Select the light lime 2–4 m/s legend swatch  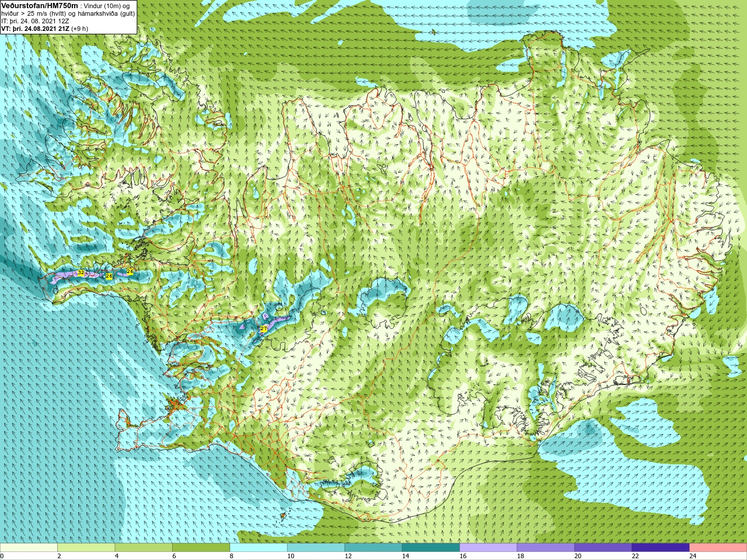click(x=86, y=548)
